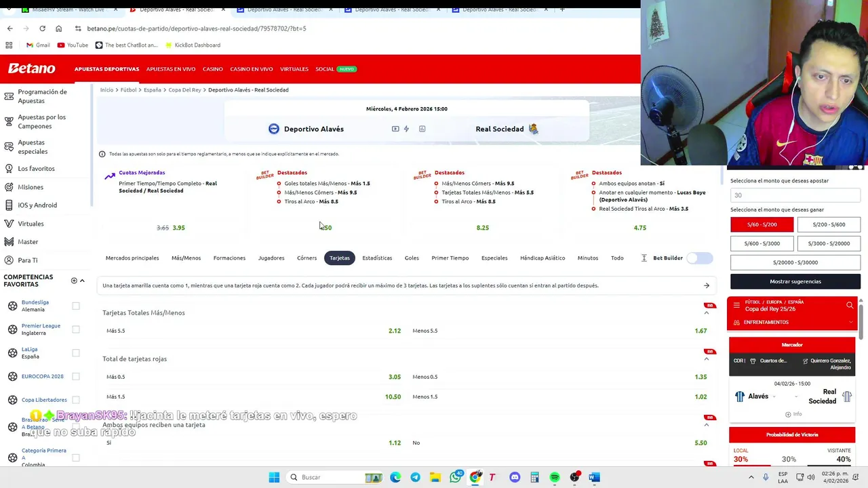Click the Windows taskbar search box
Screen dimensions: 868x488
click(x=335, y=477)
